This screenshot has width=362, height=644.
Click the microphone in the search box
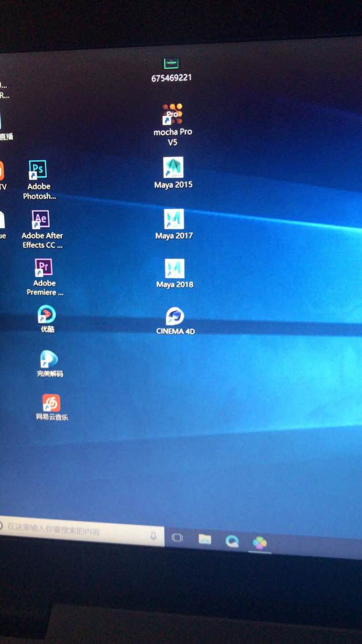(154, 536)
